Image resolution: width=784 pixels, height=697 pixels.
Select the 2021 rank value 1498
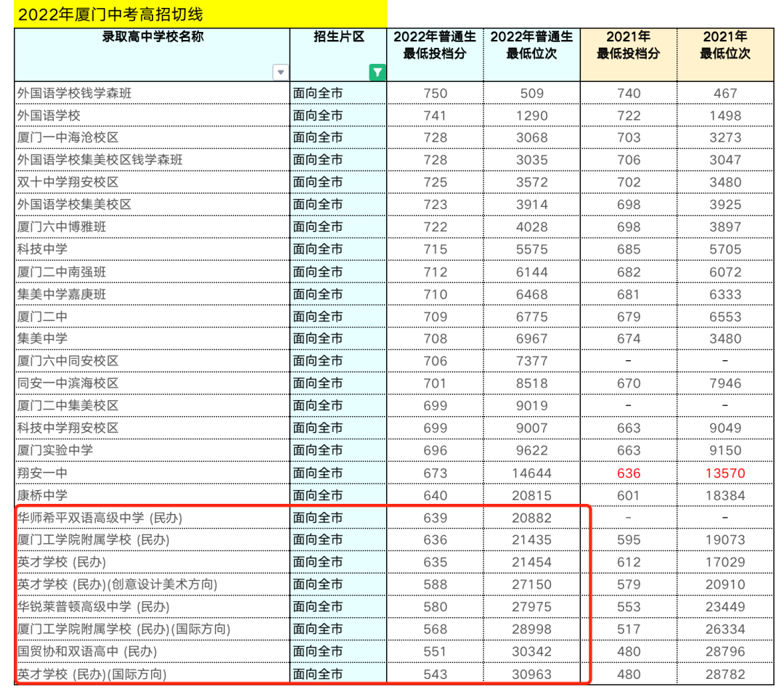point(725,115)
